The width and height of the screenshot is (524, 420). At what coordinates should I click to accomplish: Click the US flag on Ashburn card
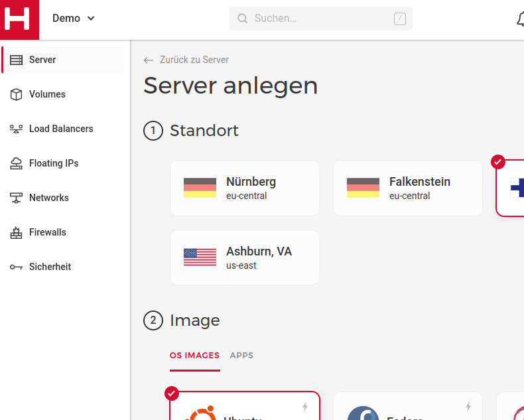(x=200, y=257)
